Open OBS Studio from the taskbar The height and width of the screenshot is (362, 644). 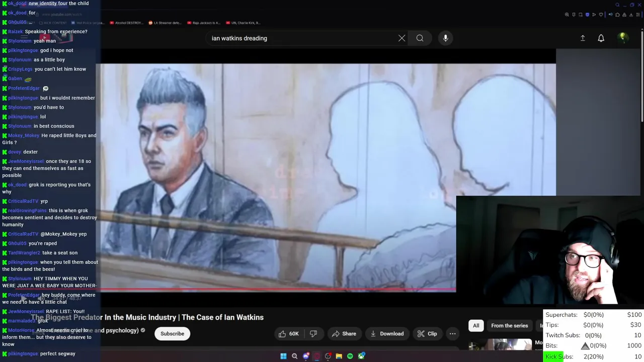pyautogui.click(x=328, y=356)
